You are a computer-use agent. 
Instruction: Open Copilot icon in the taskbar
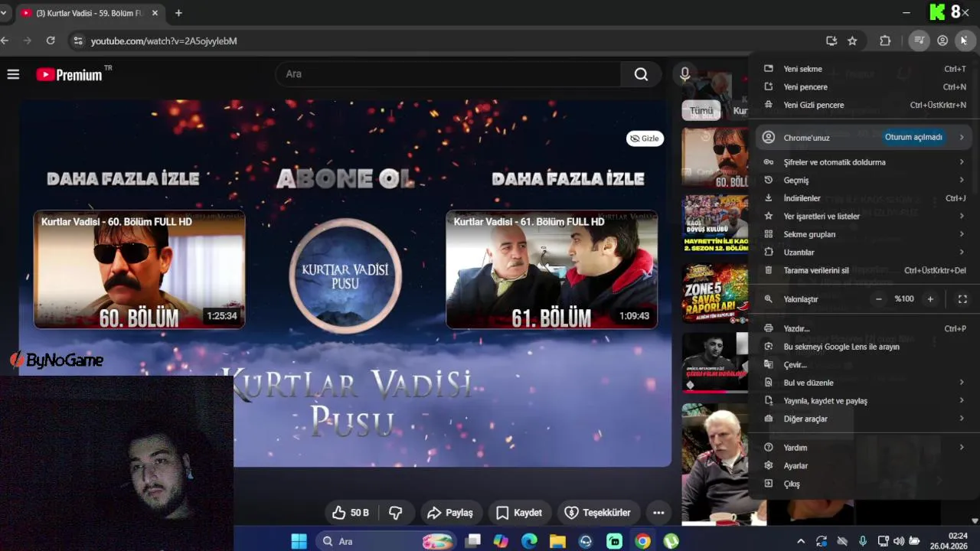click(501, 541)
